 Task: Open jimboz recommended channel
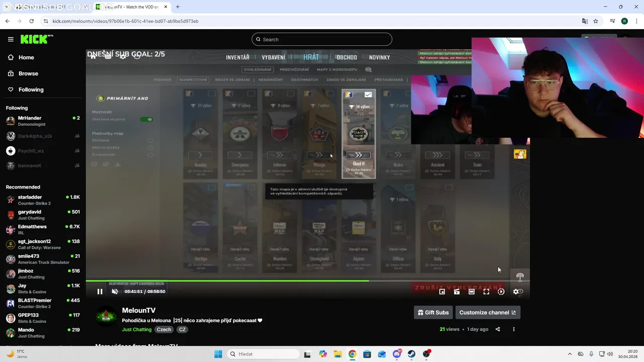tap(43, 274)
